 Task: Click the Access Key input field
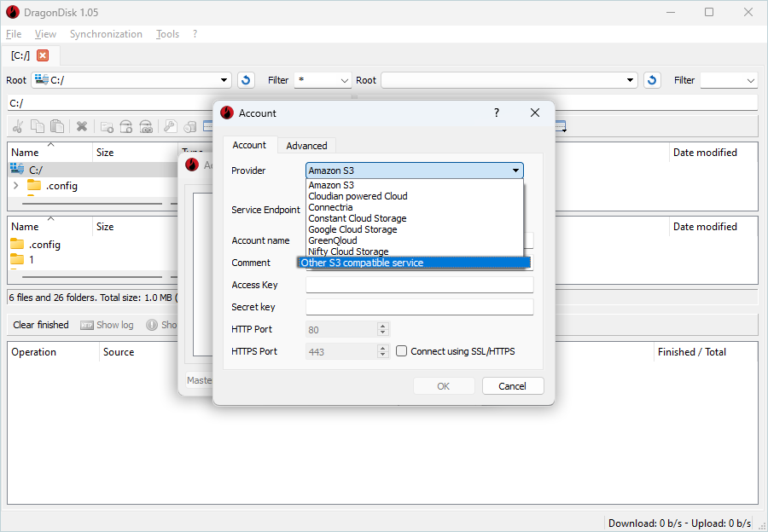click(x=419, y=285)
